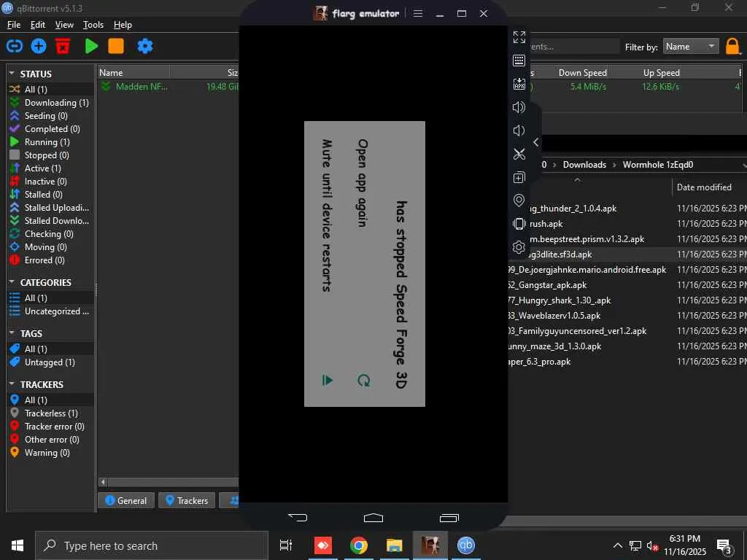This screenshot has height=560, width=747.
Task: Collapse the TAGS section
Action: (x=12, y=333)
